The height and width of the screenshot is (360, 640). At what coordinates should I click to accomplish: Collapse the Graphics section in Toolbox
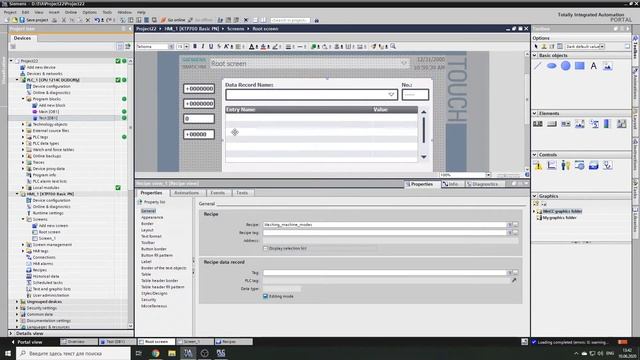click(535, 196)
